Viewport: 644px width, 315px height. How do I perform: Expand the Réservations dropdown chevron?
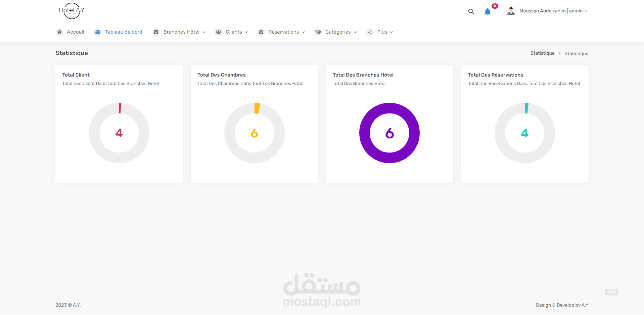[x=303, y=32]
